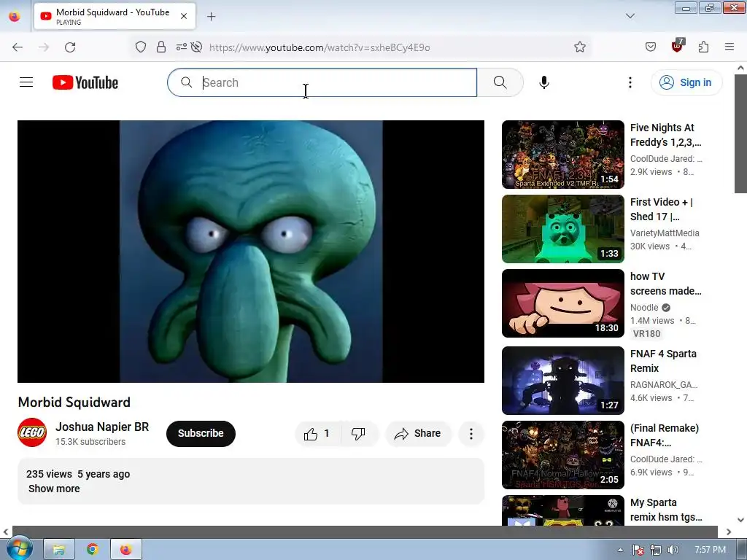Click the vertical scrollbar down arrow
This screenshot has height=560, width=747.
[x=740, y=519]
